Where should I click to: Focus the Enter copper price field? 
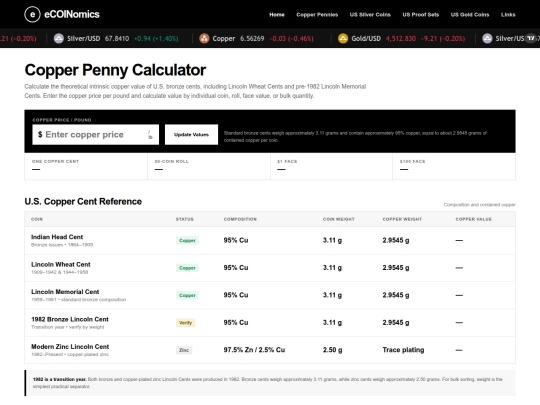pos(96,135)
